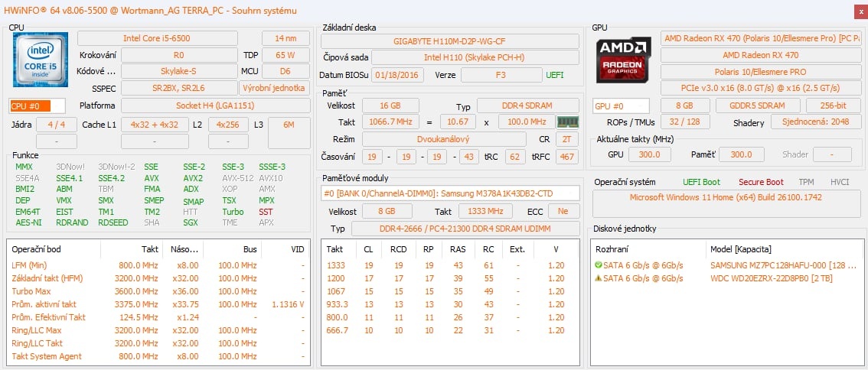The image size is (868, 370).
Task: Click the Model [Kapacita] column header
Action: 742,249
